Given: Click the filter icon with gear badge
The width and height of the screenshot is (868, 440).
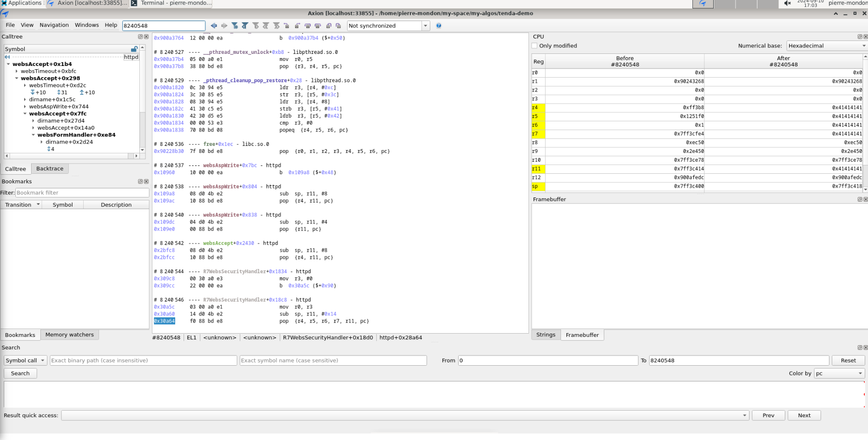Looking at the screenshot, I should 235,26.
